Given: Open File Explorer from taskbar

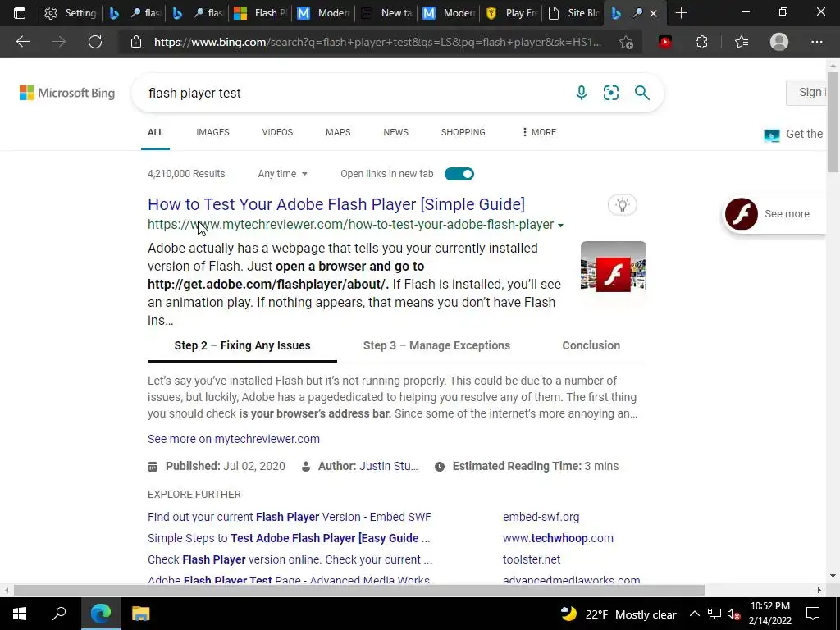Looking at the screenshot, I should [140, 614].
